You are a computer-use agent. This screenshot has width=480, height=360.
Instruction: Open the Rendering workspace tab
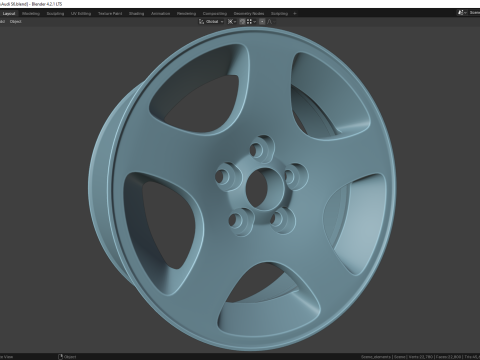click(186, 14)
